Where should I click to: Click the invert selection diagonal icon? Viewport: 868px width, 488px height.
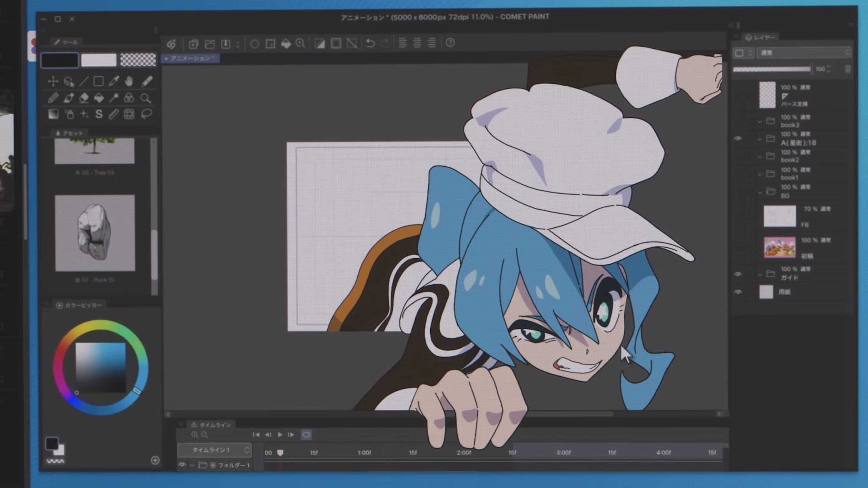tap(320, 43)
